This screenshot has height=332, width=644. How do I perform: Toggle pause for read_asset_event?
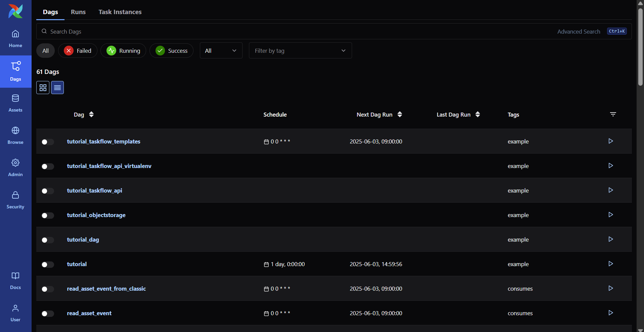click(48, 314)
